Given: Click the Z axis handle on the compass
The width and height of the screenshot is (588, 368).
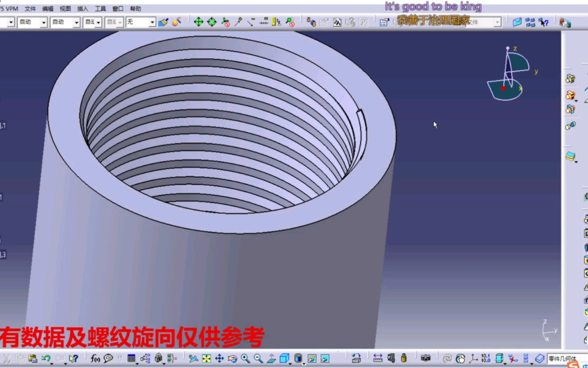Looking at the screenshot, I should click(508, 48).
